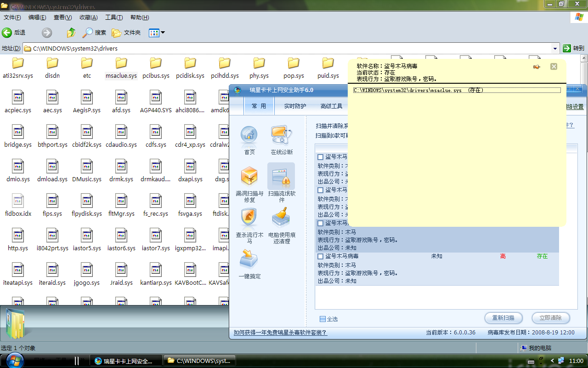Run the 一键搞定 one-click fix icon

(249, 260)
